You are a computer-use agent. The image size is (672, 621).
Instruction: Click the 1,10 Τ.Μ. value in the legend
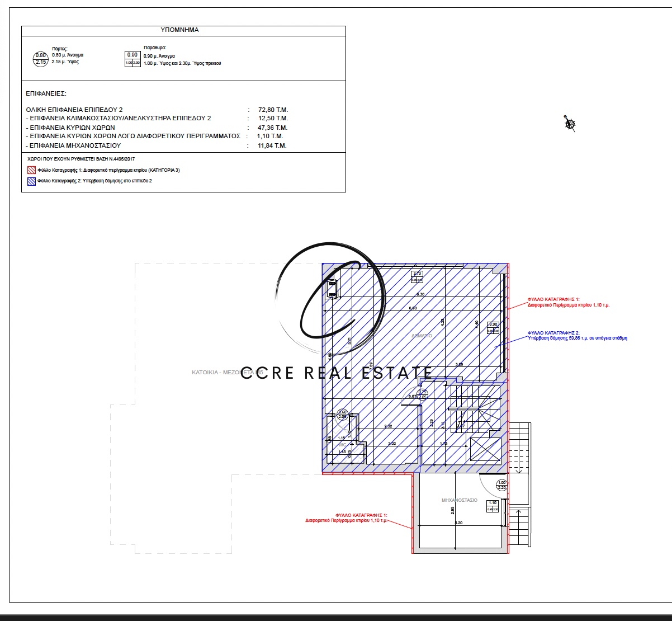270,136
